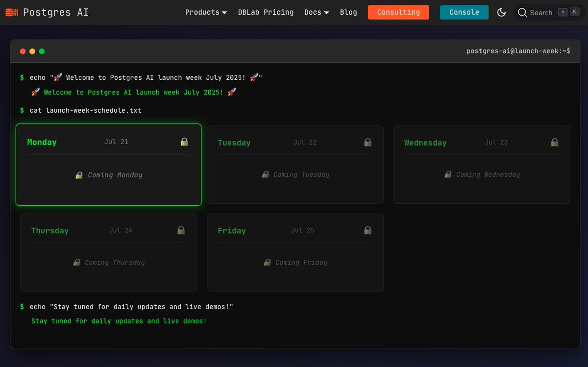Click the red terminal window dot
The image size is (588, 367).
(x=23, y=51)
